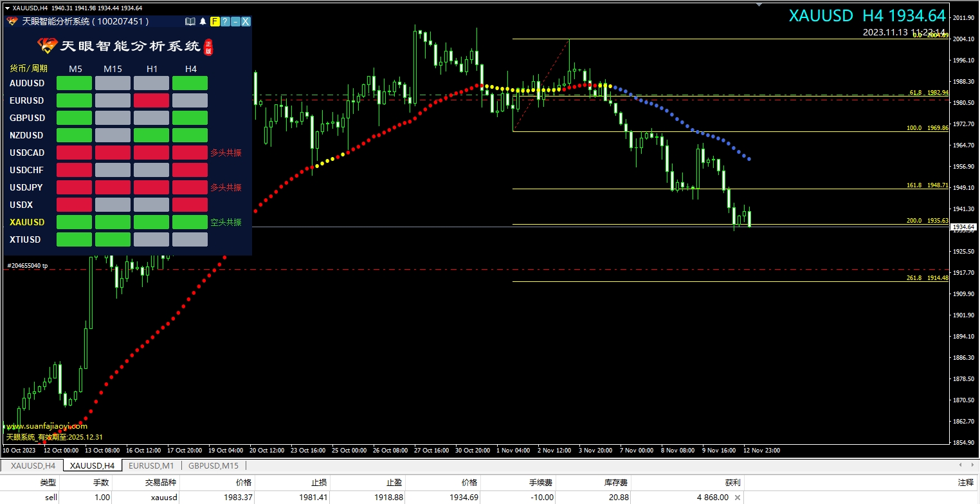Select the red USDCAD M15 signal cell
This screenshot has height=504, width=980.
[113, 153]
